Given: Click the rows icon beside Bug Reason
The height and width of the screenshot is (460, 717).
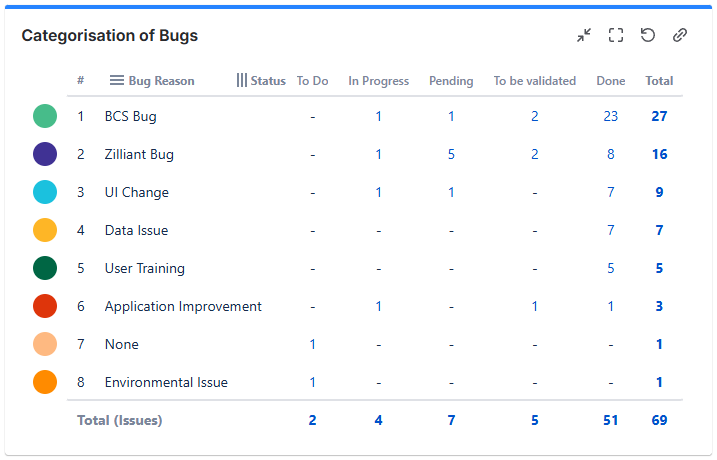Looking at the screenshot, I should [x=116, y=80].
